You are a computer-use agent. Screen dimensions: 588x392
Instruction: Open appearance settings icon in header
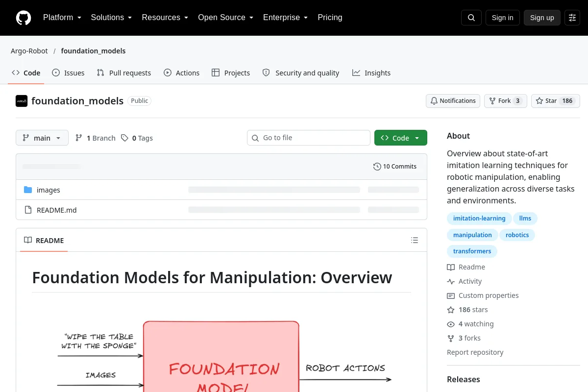point(572,18)
